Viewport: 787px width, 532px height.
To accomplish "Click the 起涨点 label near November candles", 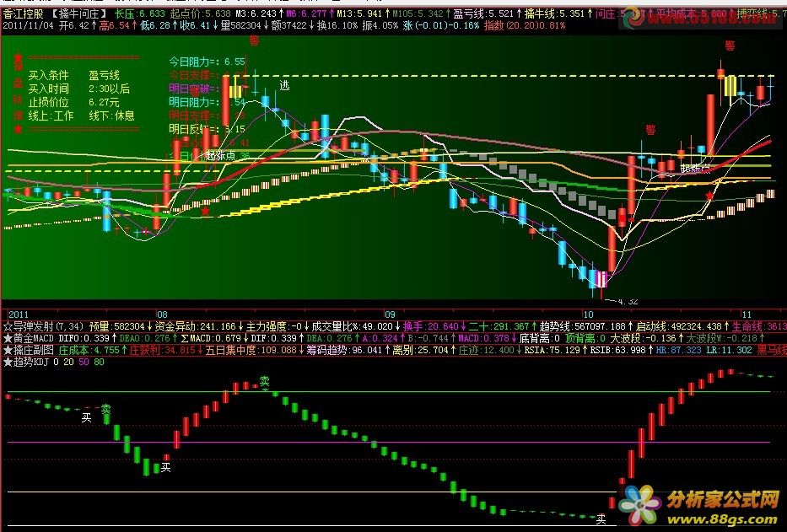I will click(696, 168).
